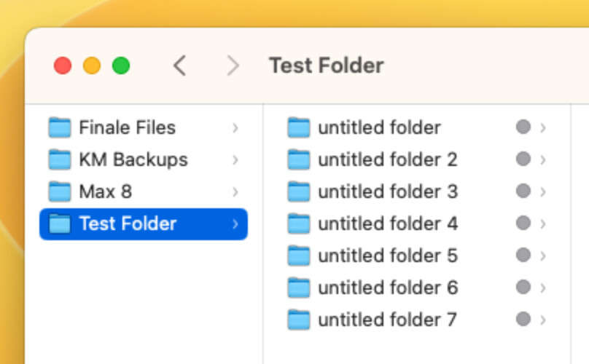589x364 pixels.
Task: Click the gray tag dot on untitled folder 4
Action: pyautogui.click(x=523, y=223)
